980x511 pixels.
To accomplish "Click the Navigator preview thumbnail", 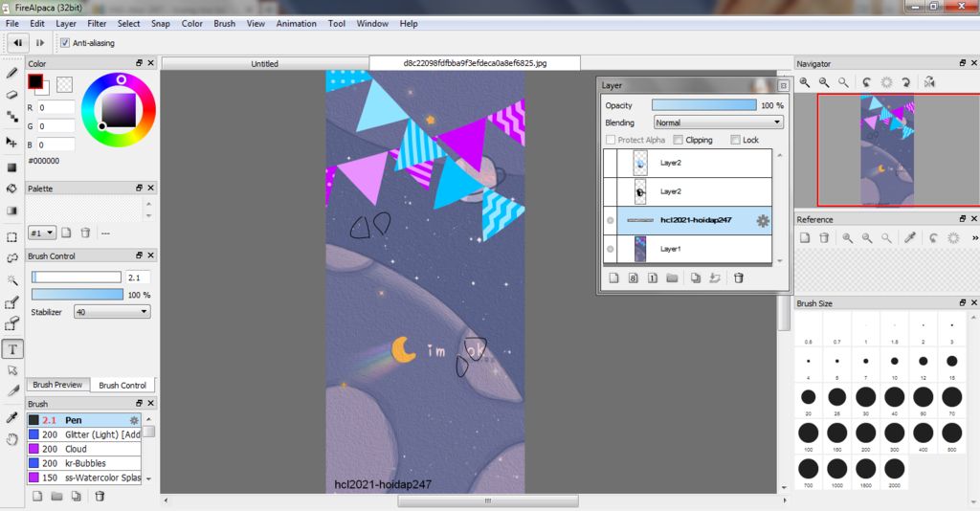I will pyautogui.click(x=887, y=150).
